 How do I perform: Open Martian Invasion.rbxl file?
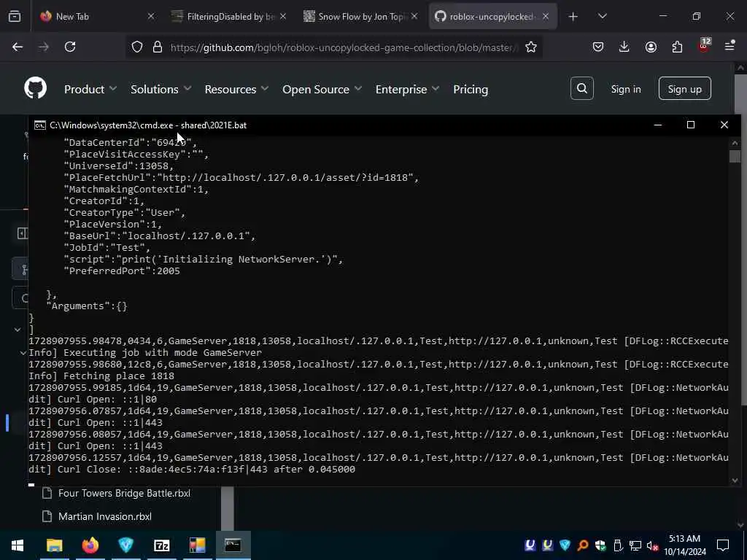105,516
